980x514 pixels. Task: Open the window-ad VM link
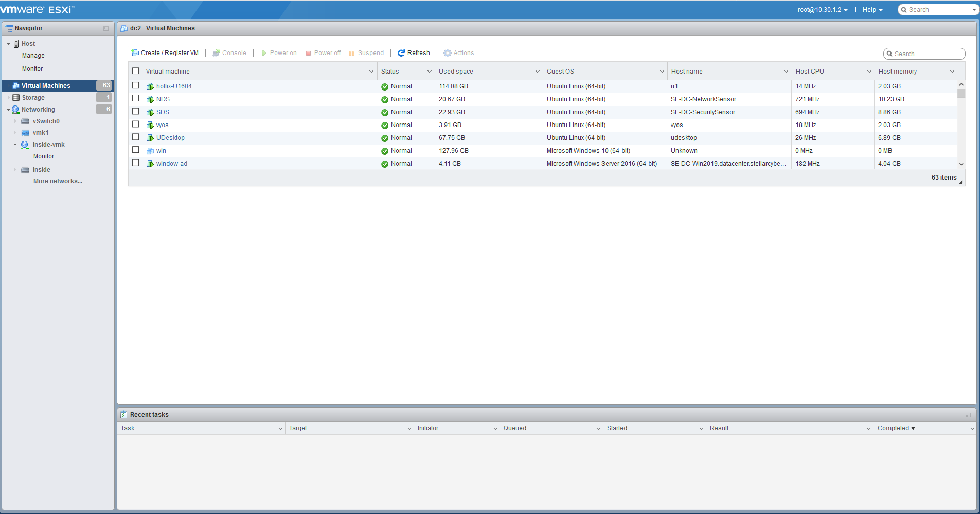pyautogui.click(x=172, y=164)
